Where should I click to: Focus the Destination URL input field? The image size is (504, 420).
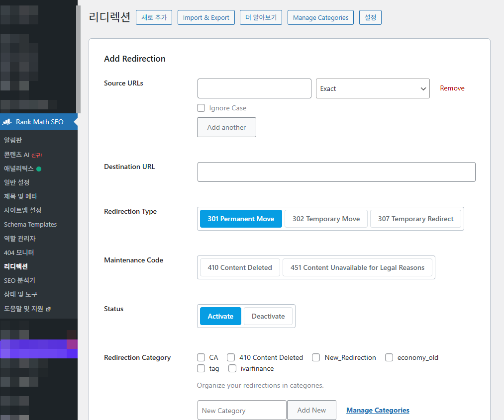pyautogui.click(x=336, y=172)
